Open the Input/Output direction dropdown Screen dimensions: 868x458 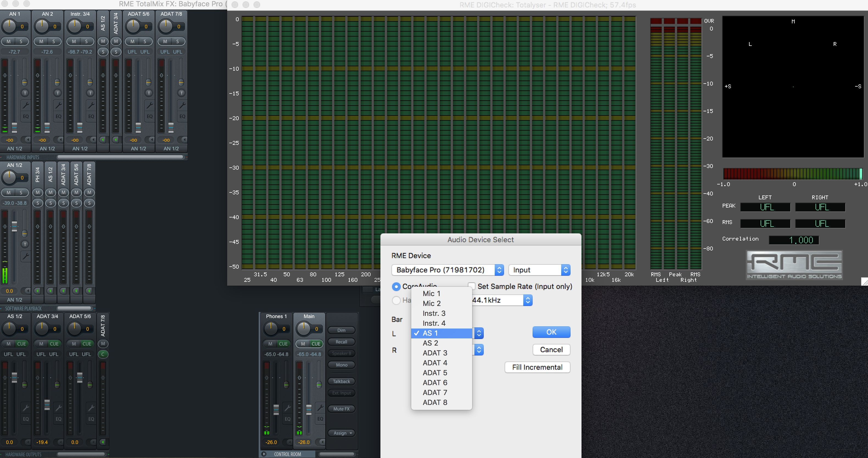click(539, 270)
